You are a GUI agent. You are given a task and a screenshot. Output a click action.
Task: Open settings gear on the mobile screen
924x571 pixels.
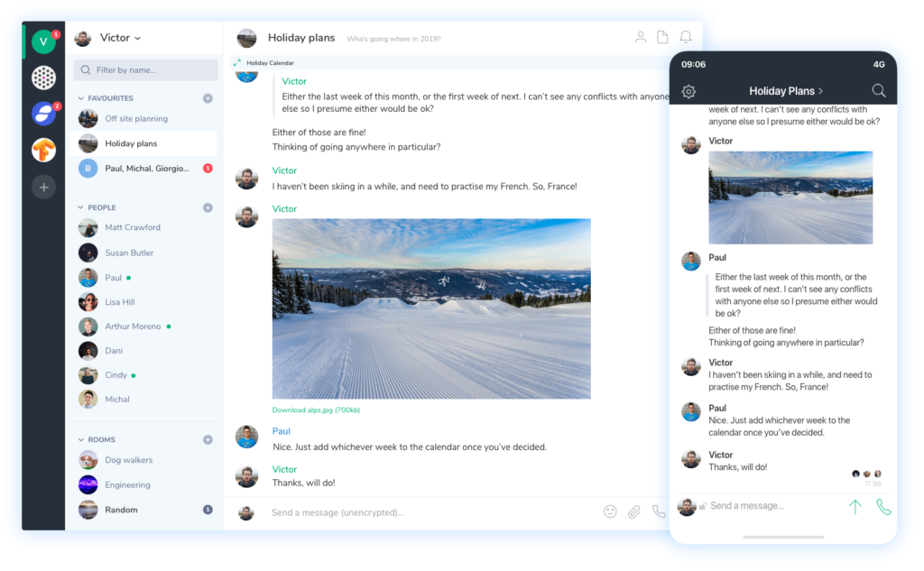pyautogui.click(x=689, y=91)
